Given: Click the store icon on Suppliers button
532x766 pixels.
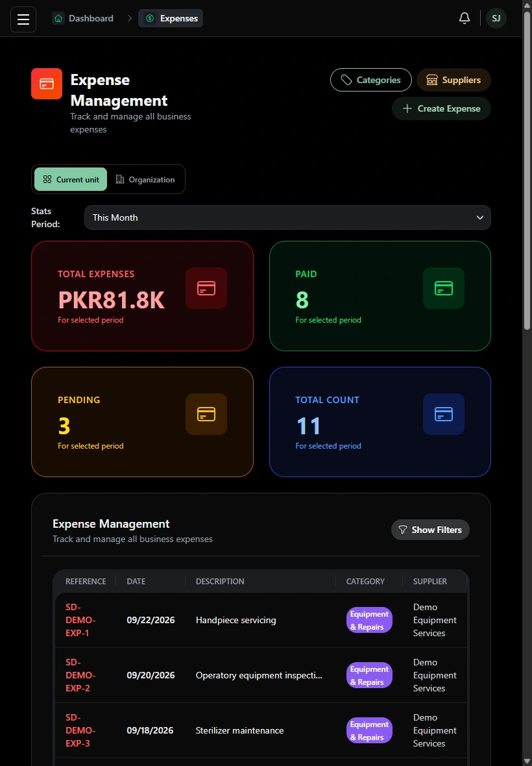Looking at the screenshot, I should (432, 80).
